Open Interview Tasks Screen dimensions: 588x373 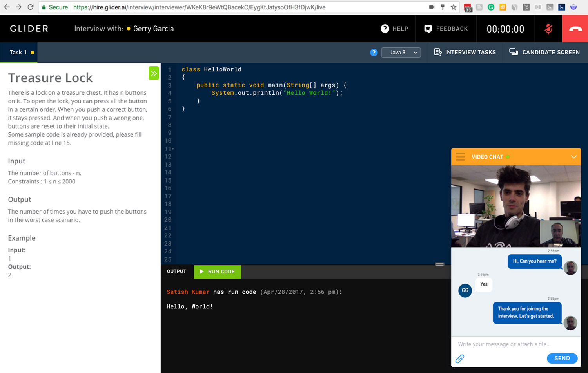point(465,53)
